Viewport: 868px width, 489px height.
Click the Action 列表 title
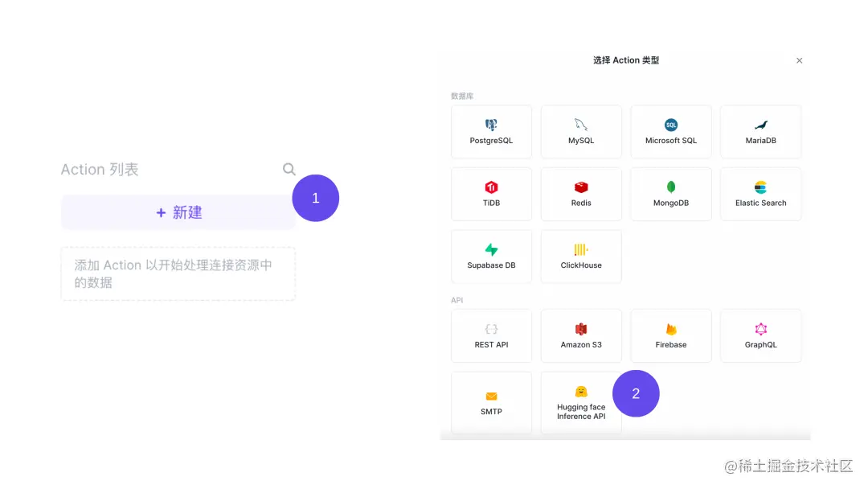tap(100, 170)
